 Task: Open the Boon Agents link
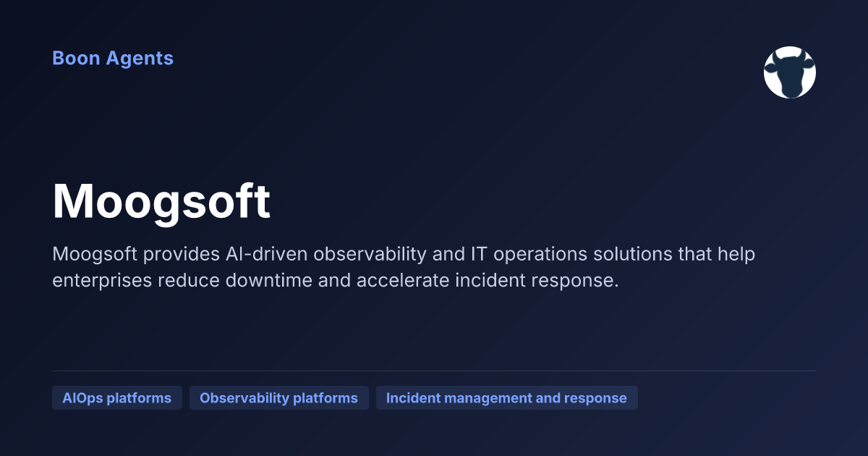[x=113, y=58]
